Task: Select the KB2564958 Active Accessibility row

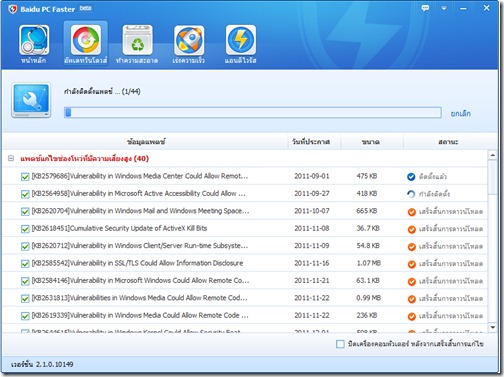Action: click(245, 194)
